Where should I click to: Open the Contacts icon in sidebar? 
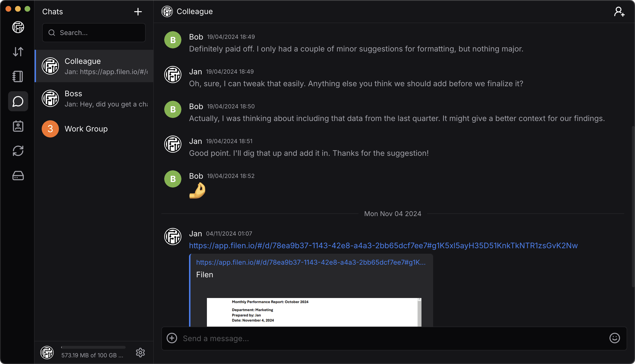tap(18, 126)
